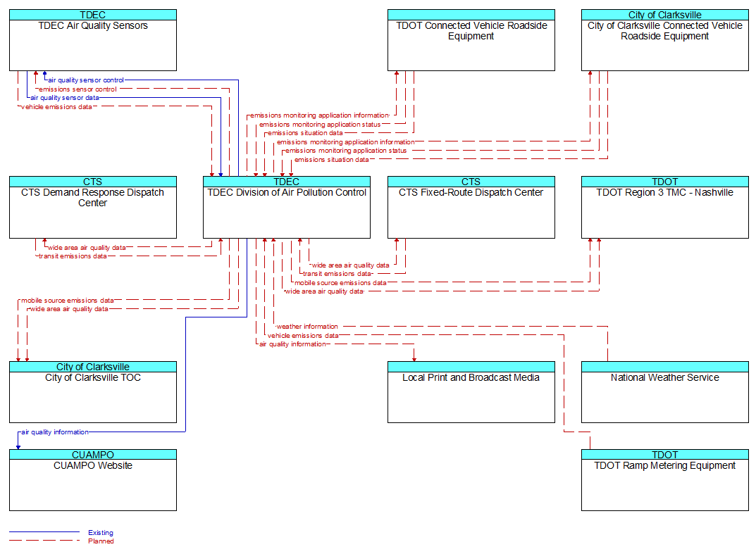Click topmost 'emissions monitoring application information' label

click(319, 115)
